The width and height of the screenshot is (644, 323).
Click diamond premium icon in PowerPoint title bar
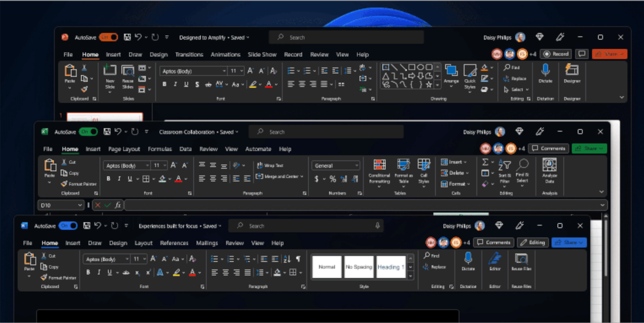pos(539,37)
